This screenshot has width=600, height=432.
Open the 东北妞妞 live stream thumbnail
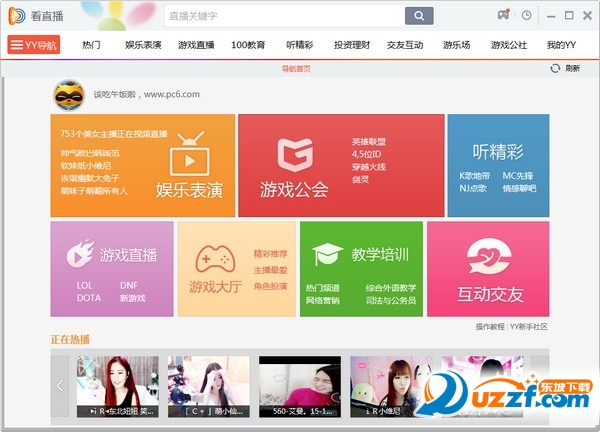tap(117, 386)
